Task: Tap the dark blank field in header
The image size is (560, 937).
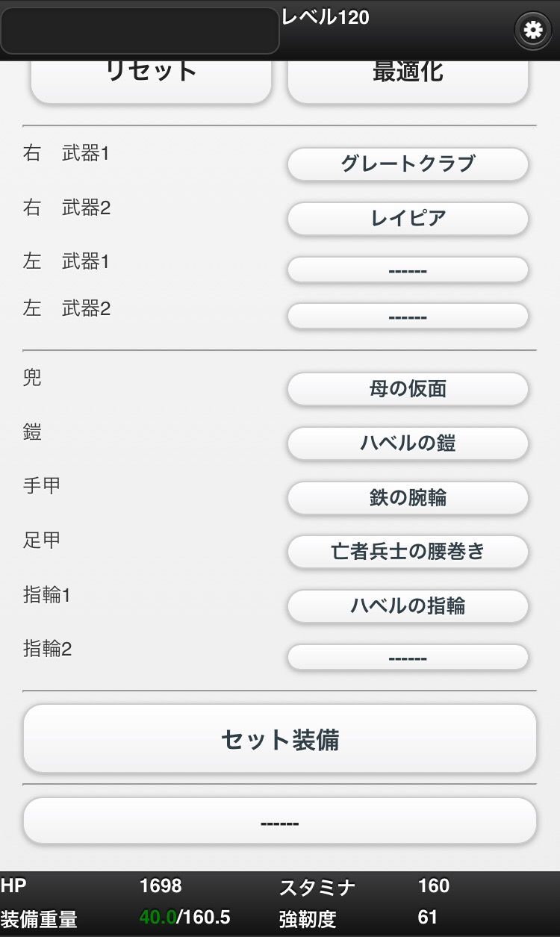Action: (140, 31)
